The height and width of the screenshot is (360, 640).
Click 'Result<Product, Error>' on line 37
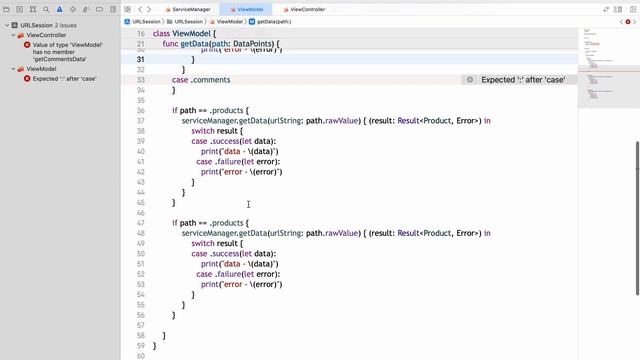click(x=440, y=121)
